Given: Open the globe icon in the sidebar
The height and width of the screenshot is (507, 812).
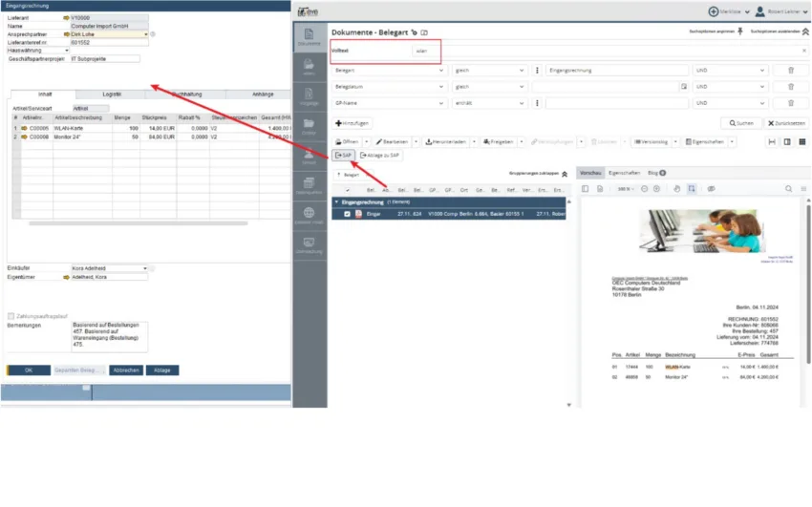Looking at the screenshot, I should (310, 215).
